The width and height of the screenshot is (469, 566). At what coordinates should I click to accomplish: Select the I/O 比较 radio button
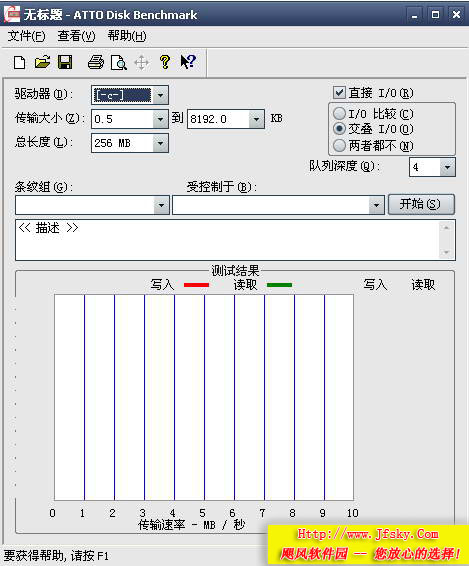(339, 114)
